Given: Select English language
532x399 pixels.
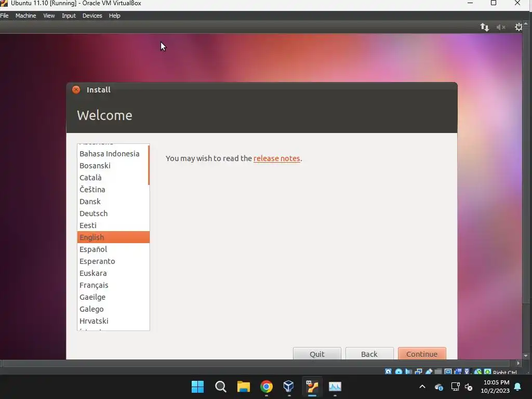Looking at the screenshot, I should coord(113,237).
